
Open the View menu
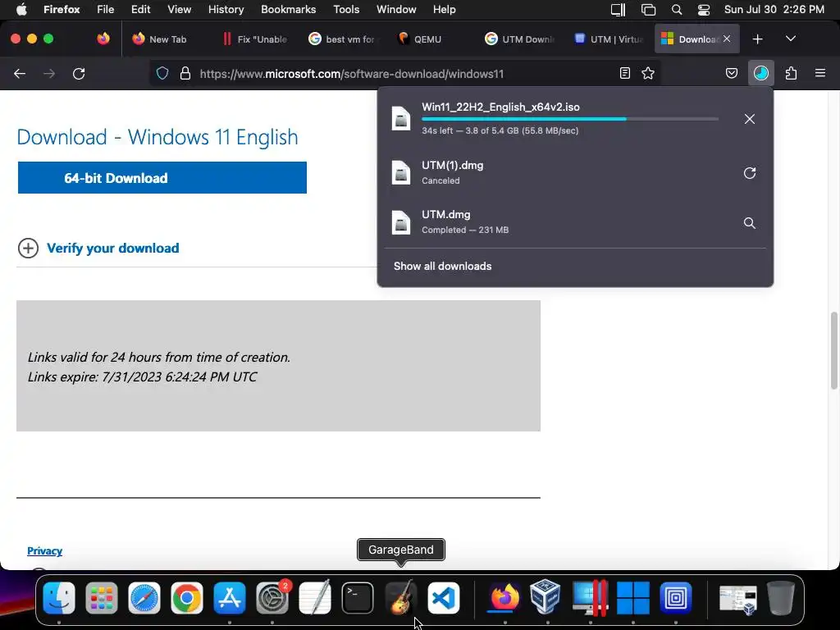pyautogui.click(x=179, y=9)
